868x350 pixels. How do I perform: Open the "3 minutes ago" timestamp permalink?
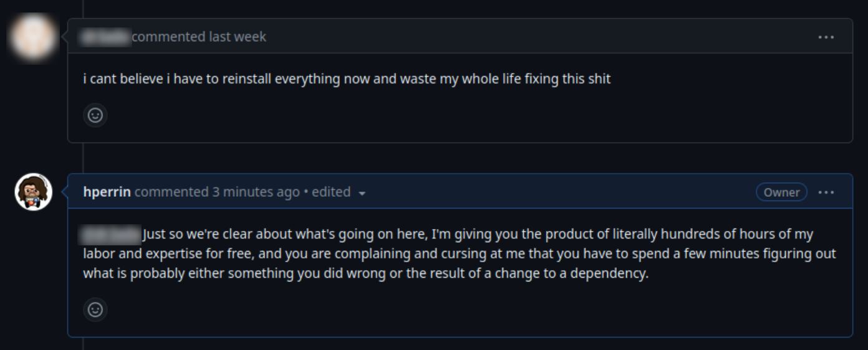click(x=256, y=192)
